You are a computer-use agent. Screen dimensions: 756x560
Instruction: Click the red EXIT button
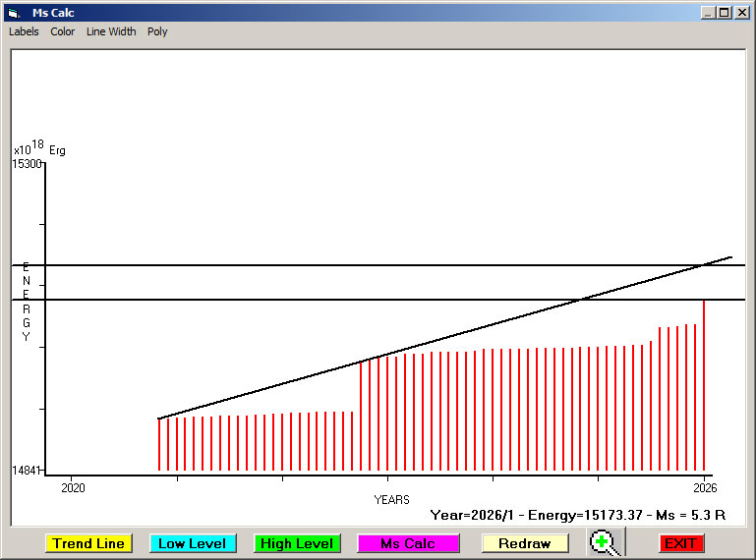click(x=679, y=543)
